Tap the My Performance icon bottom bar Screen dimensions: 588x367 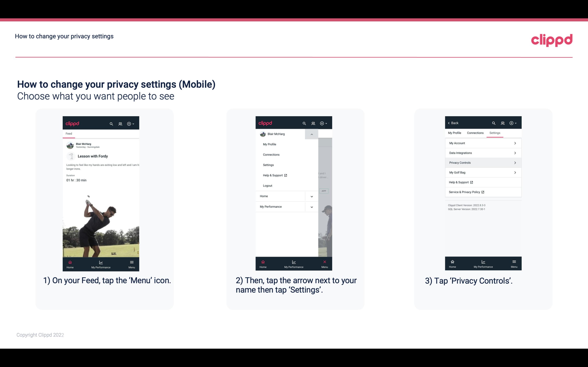(101, 264)
